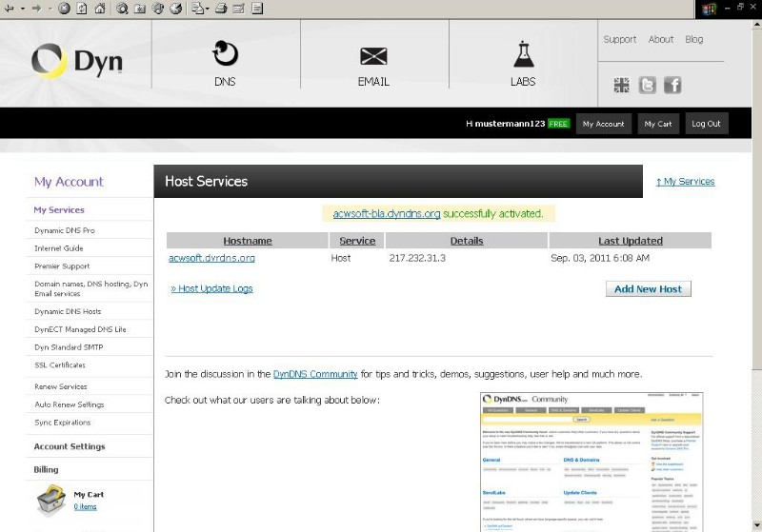Open the Labs flask icon
762x532 pixels.
coord(523,54)
